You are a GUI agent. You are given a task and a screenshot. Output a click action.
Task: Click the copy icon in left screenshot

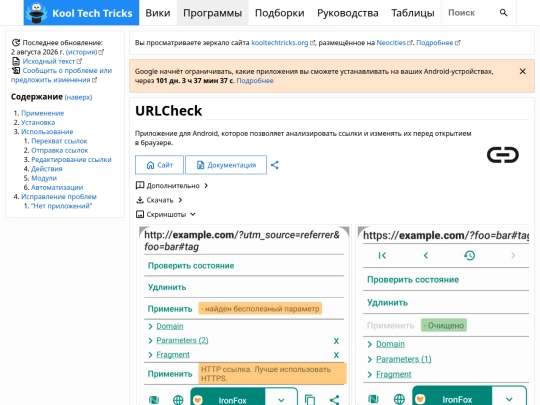click(x=310, y=399)
